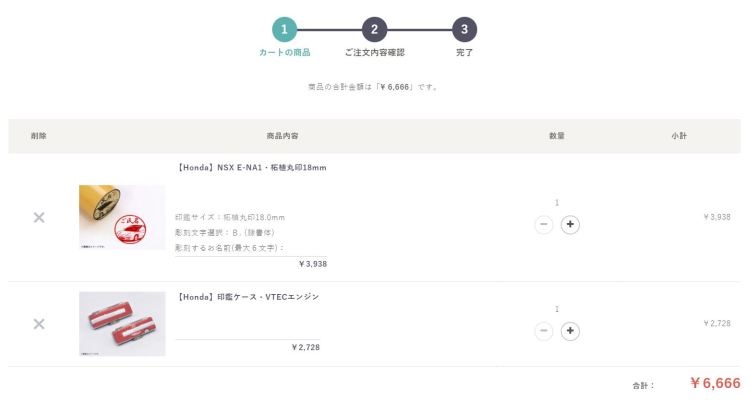The height and width of the screenshot is (400, 750).
Task: Remove the NSX E-NA1 seal from cart
Action: coord(39,217)
